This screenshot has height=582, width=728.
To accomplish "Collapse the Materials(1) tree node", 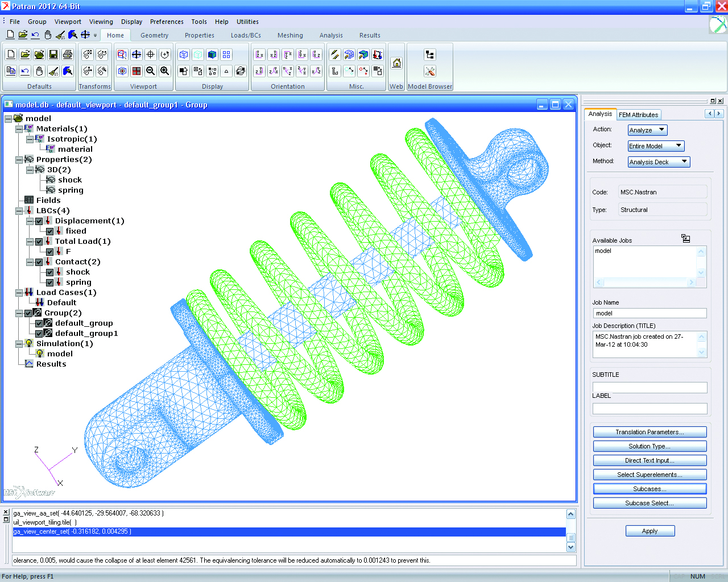I will tap(19, 129).
